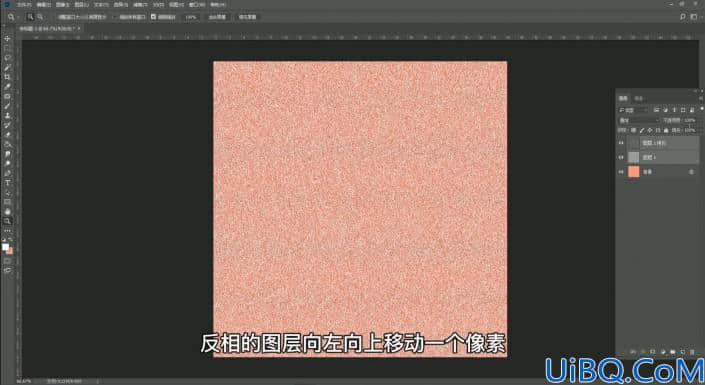Filter layers by smart object icon
Viewport: 705px width, 385px height.
coord(692,110)
